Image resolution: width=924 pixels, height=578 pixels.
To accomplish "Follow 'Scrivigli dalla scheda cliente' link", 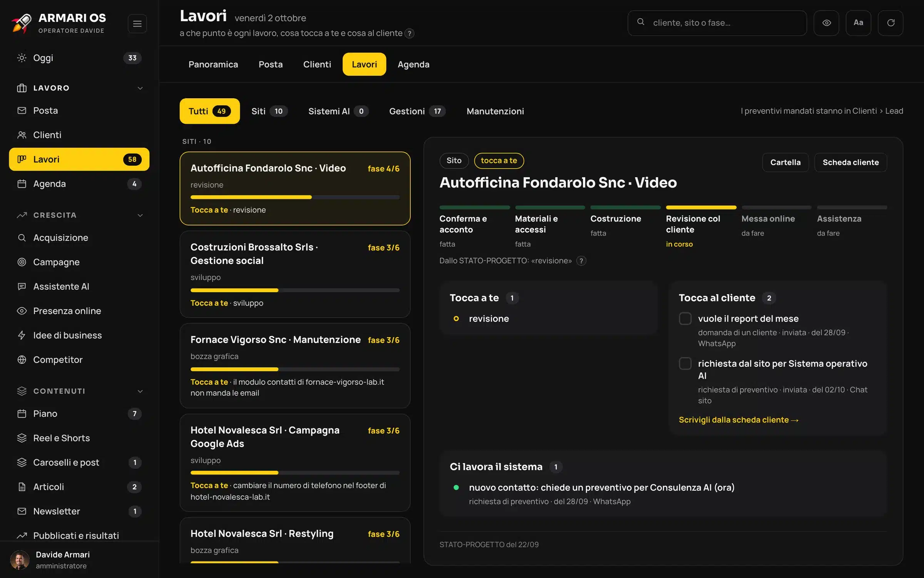I will coord(738,420).
